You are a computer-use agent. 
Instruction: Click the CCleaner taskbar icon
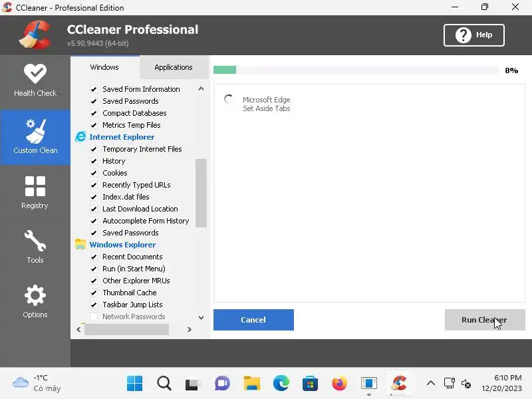click(398, 384)
